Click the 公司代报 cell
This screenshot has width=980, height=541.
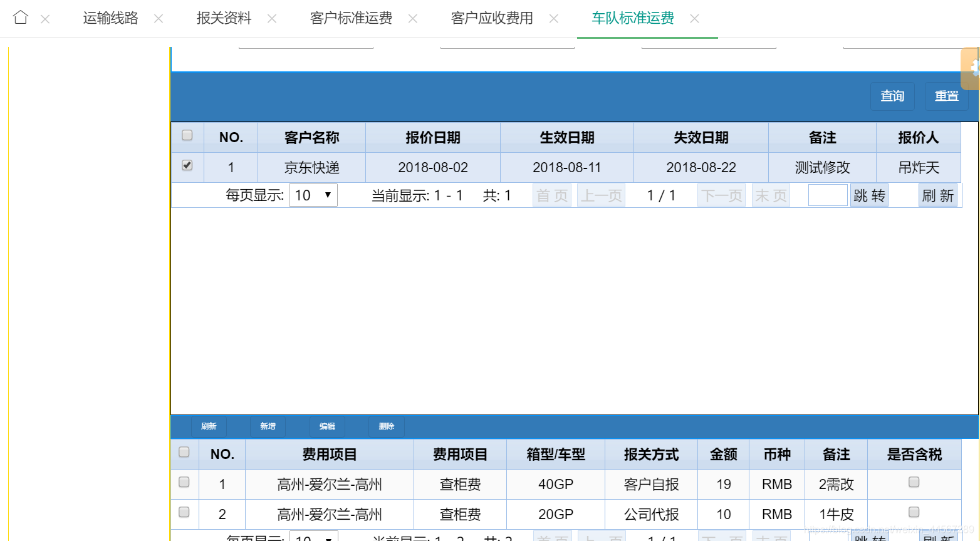click(x=652, y=515)
